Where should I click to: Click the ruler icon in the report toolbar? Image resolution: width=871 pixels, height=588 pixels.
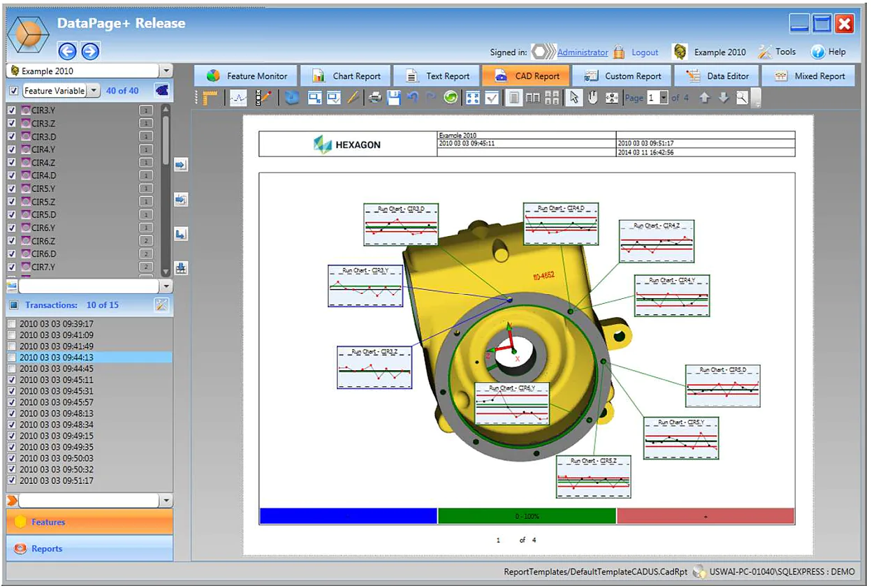click(211, 98)
